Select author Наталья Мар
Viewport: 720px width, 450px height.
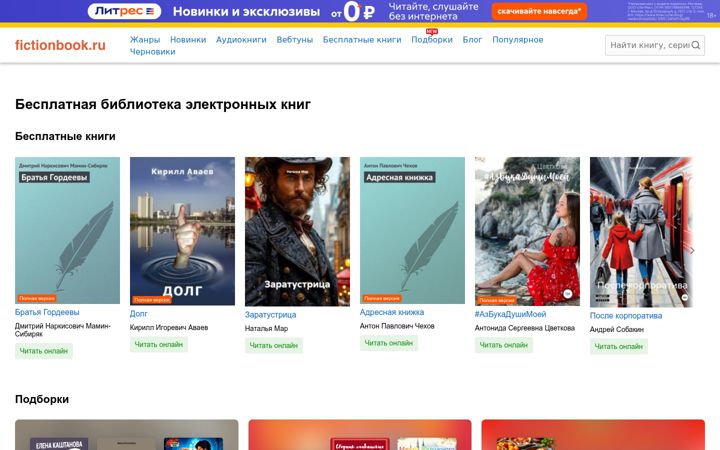click(266, 328)
